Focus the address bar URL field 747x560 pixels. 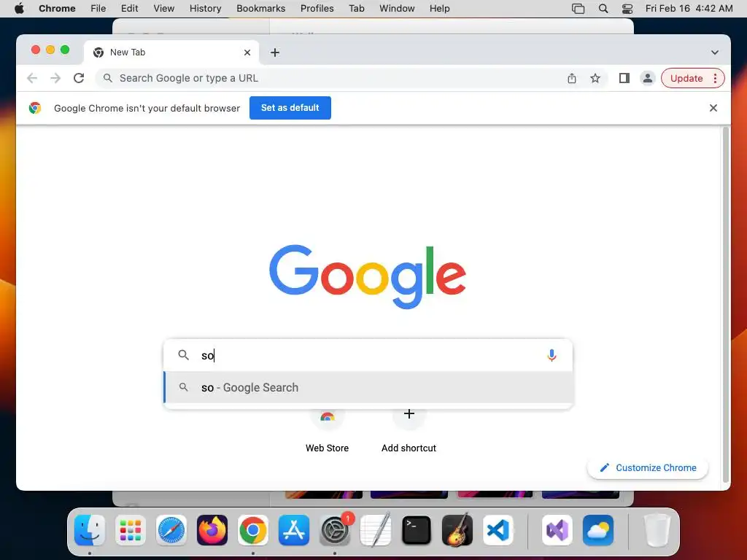pyautogui.click(x=333, y=78)
